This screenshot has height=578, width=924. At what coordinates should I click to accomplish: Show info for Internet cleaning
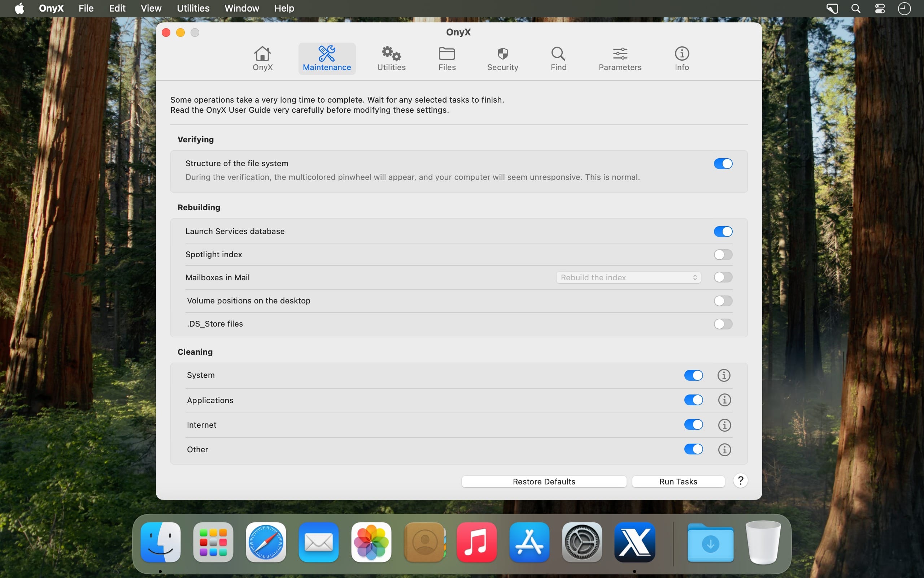tap(724, 425)
